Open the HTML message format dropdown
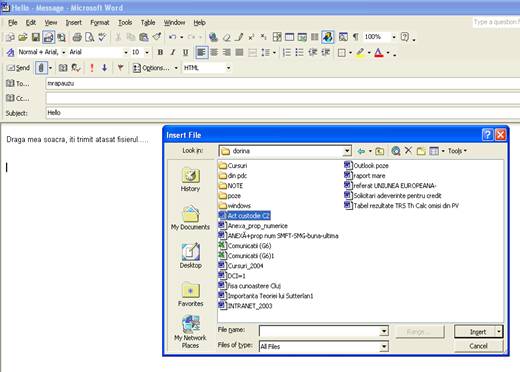This screenshot has height=372, width=520. [x=228, y=68]
